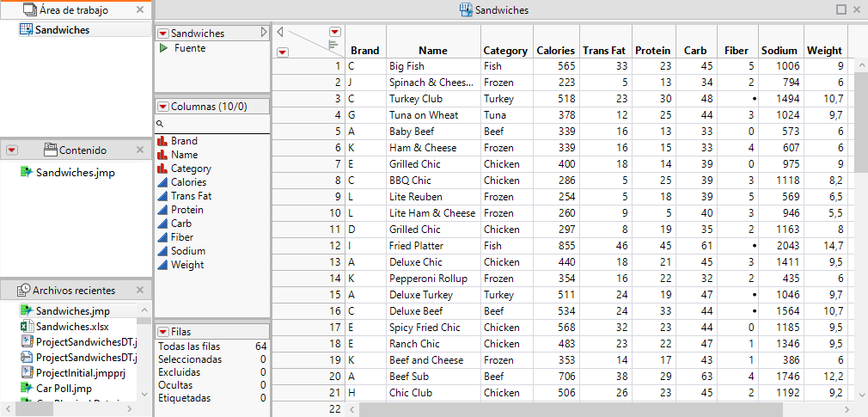Open the columns red triangle in table corner
The width and height of the screenshot is (868, 417).
click(335, 32)
